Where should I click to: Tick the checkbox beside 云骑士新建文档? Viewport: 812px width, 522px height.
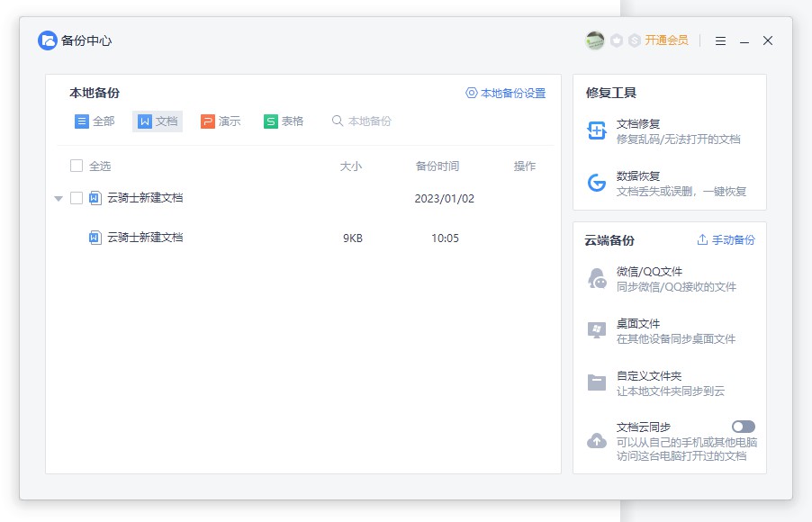click(x=77, y=198)
